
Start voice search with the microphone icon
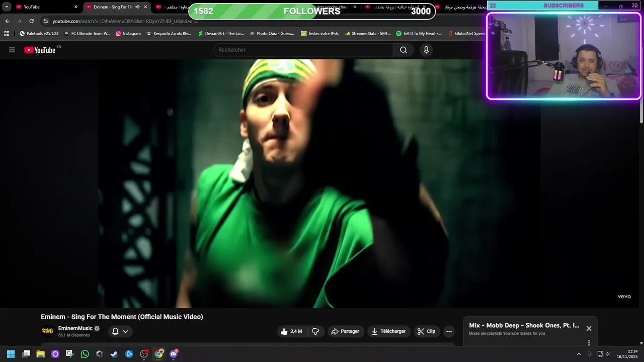426,50
